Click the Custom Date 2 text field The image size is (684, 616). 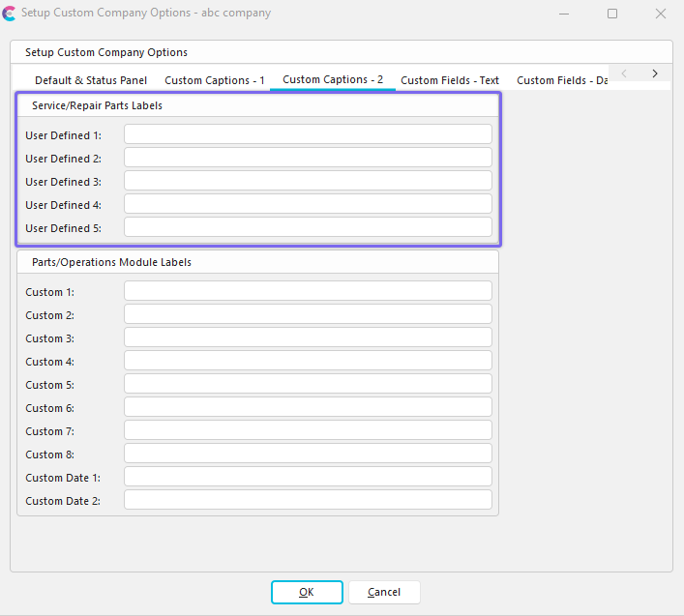(308, 500)
